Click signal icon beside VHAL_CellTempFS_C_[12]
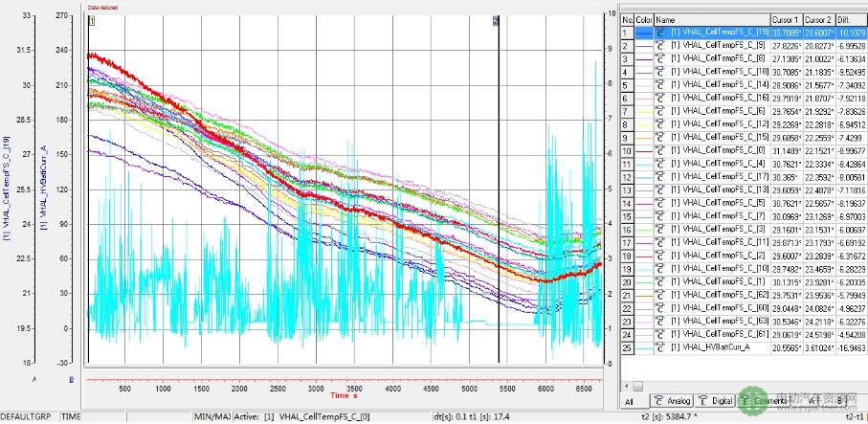The height and width of the screenshot is (424, 868). (x=659, y=123)
